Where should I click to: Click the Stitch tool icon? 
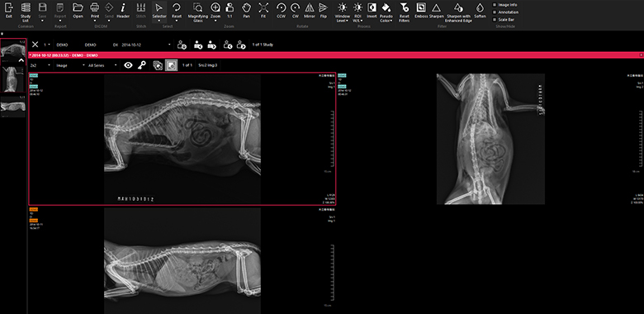tap(141, 7)
